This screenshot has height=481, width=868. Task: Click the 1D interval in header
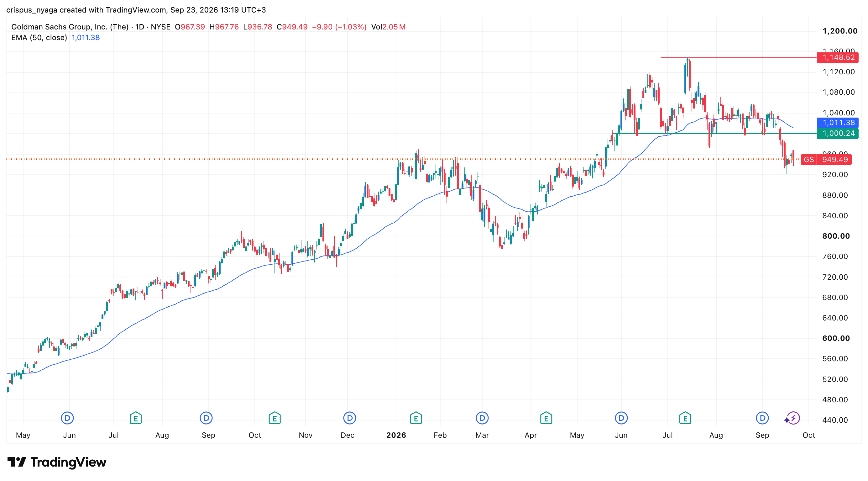[139, 27]
